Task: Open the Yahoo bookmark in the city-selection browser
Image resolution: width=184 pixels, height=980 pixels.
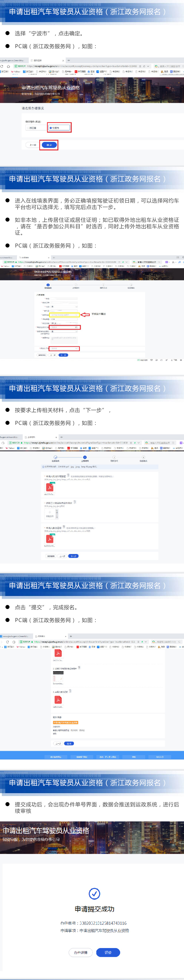Action: point(16,72)
